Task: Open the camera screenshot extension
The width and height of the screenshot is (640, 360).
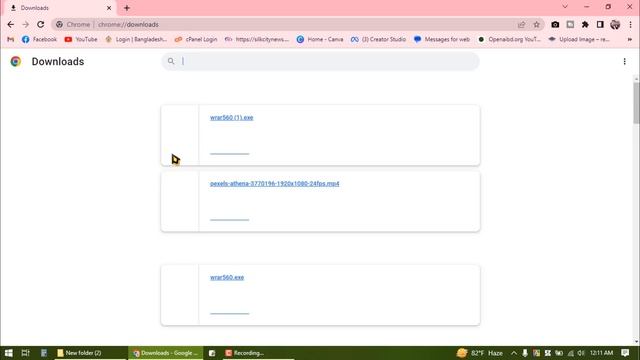Action: coord(555,24)
